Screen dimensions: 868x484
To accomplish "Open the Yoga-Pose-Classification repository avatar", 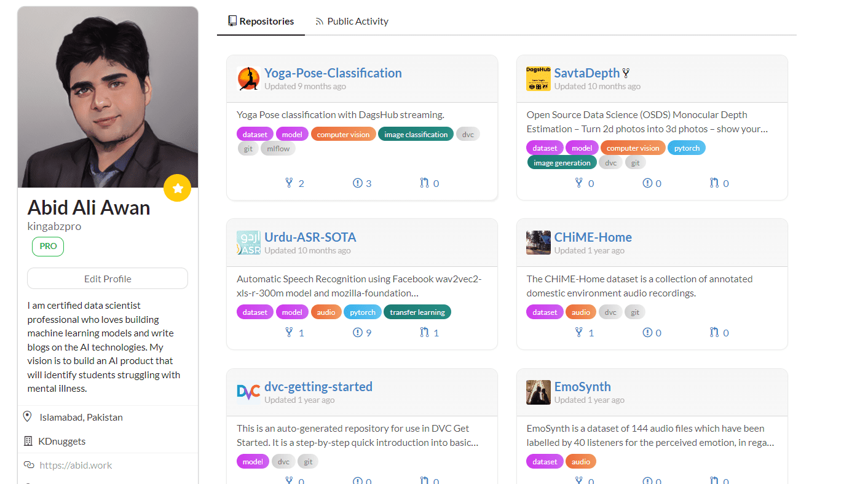I will (248, 79).
